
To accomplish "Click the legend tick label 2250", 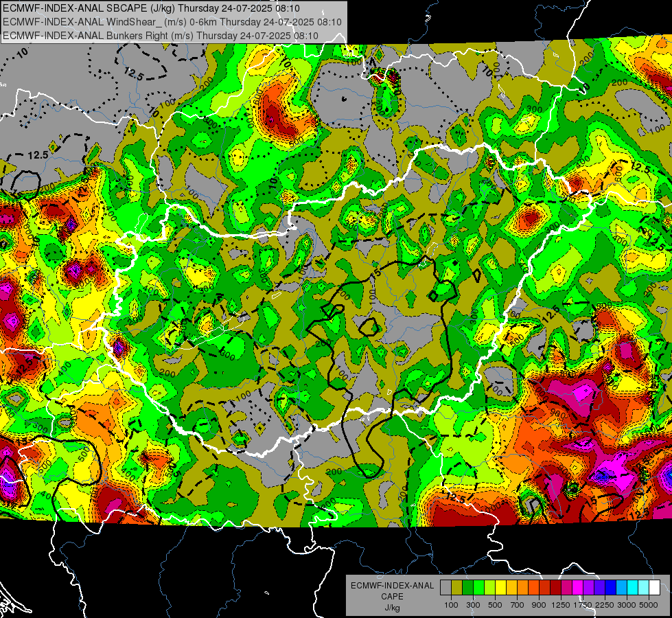I will coord(605,605).
